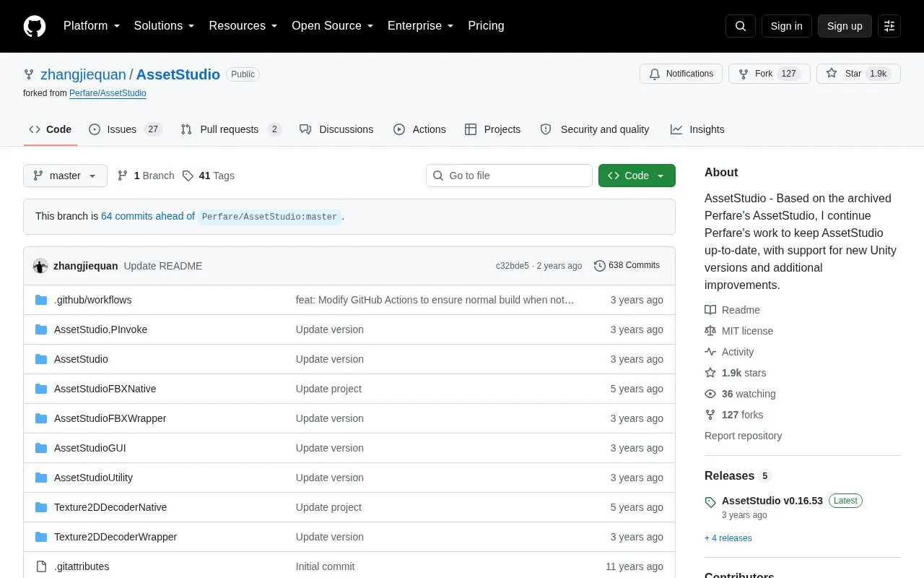Image resolution: width=924 pixels, height=578 pixels.
Task: Switch to the Issues tab
Action: (x=125, y=129)
